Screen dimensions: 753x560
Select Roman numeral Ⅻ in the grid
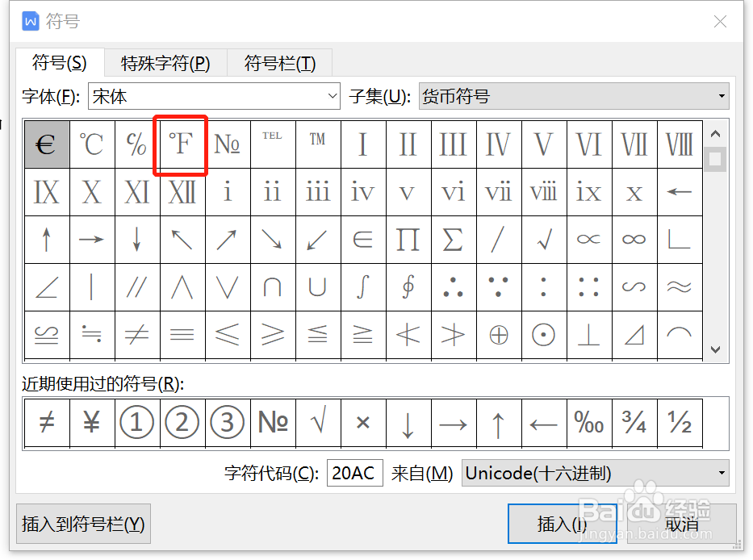click(182, 192)
